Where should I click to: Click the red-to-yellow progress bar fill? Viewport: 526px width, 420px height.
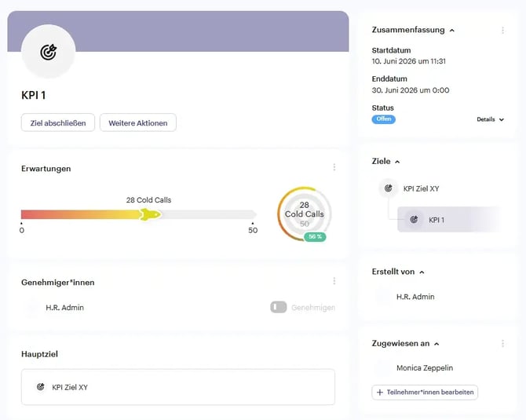81,214
